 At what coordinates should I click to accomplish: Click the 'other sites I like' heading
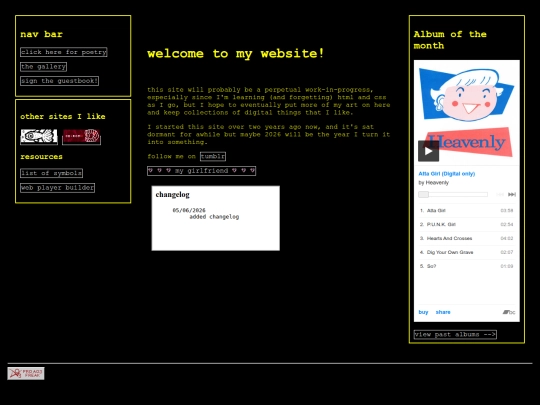63,116
